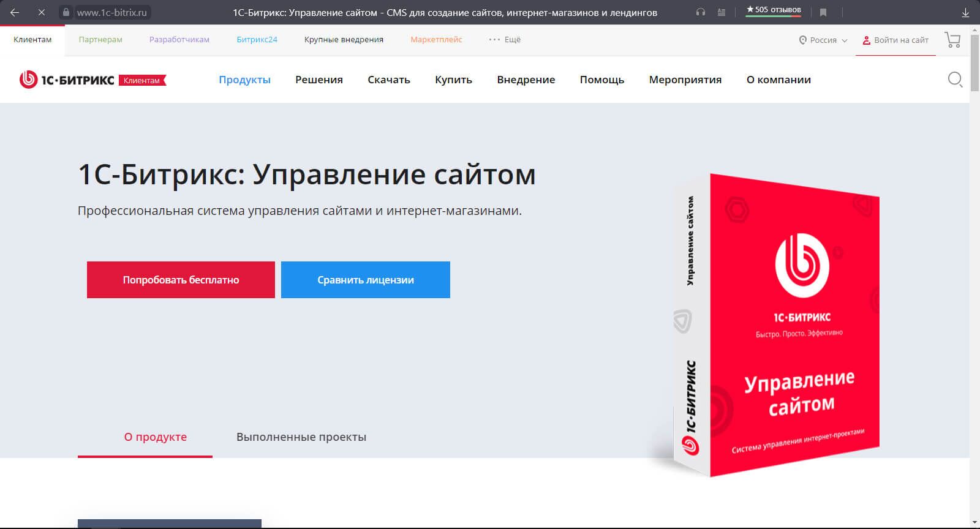Open О компании main menu
Screen dimensions: 980x529
coord(778,80)
